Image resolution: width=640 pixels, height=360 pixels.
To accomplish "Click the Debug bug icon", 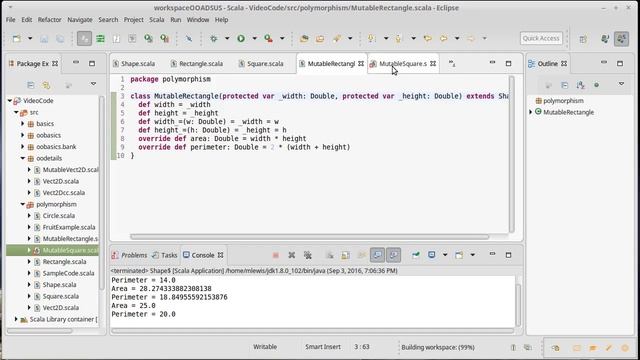I will [x=213, y=38].
